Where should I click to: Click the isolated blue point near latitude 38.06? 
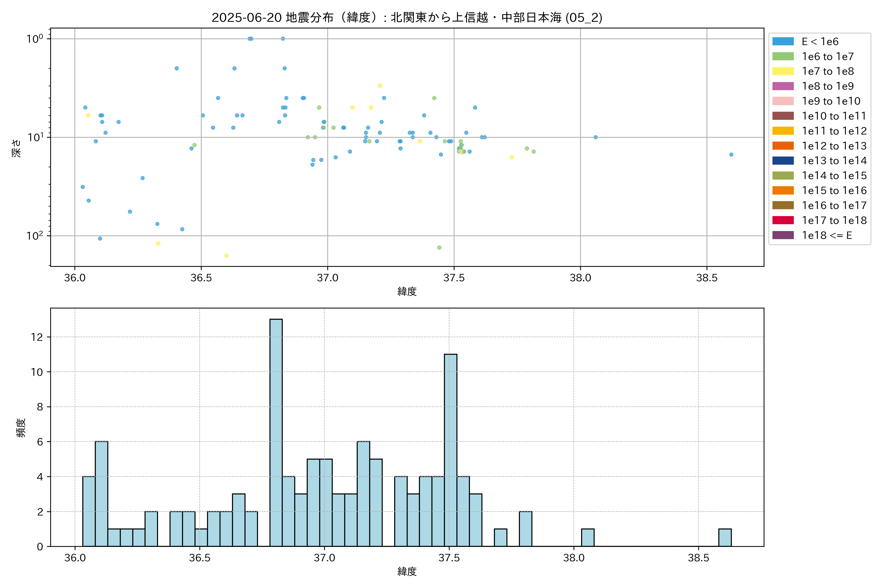click(596, 137)
